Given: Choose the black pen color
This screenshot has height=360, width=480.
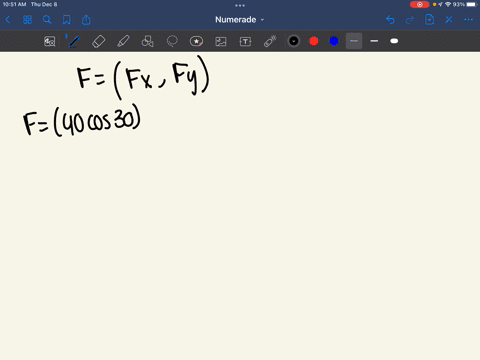Looking at the screenshot, I should point(294,41).
